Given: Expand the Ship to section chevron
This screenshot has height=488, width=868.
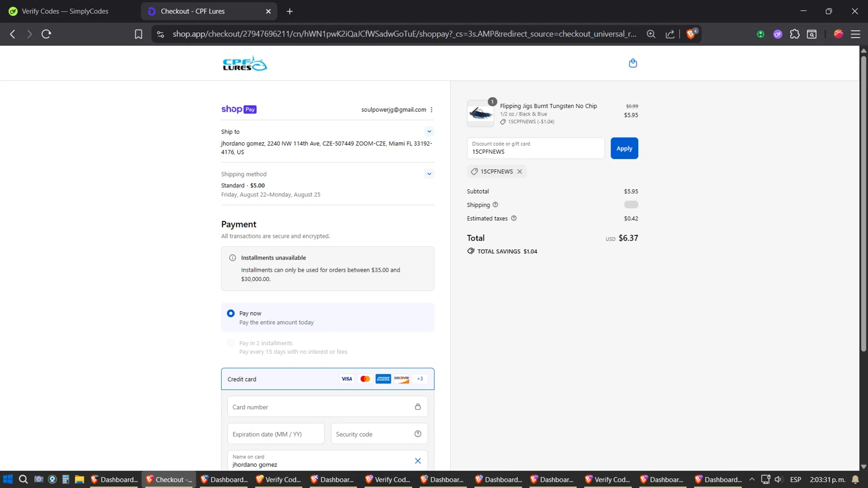Looking at the screenshot, I should pos(429,132).
